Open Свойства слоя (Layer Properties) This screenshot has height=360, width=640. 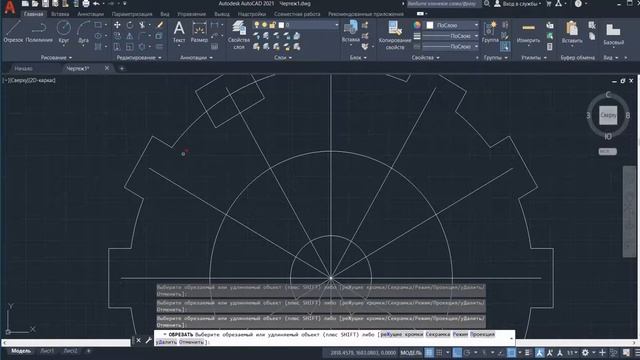[239, 35]
